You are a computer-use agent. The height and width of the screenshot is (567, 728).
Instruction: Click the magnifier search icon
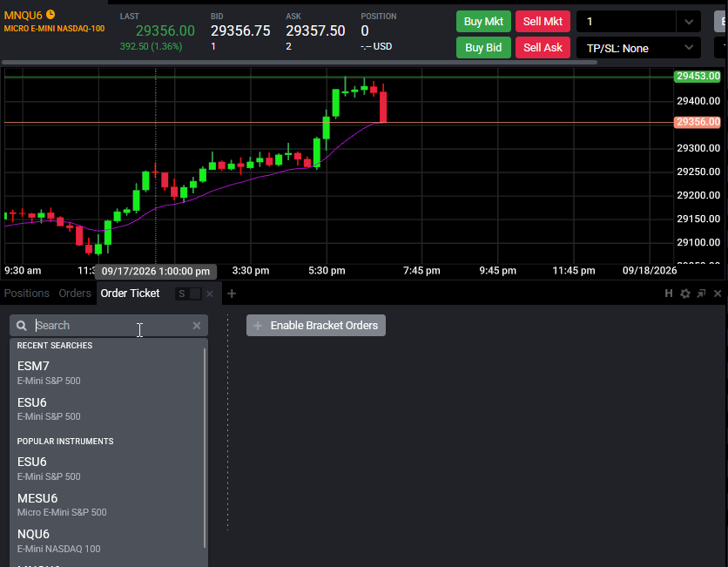click(22, 326)
